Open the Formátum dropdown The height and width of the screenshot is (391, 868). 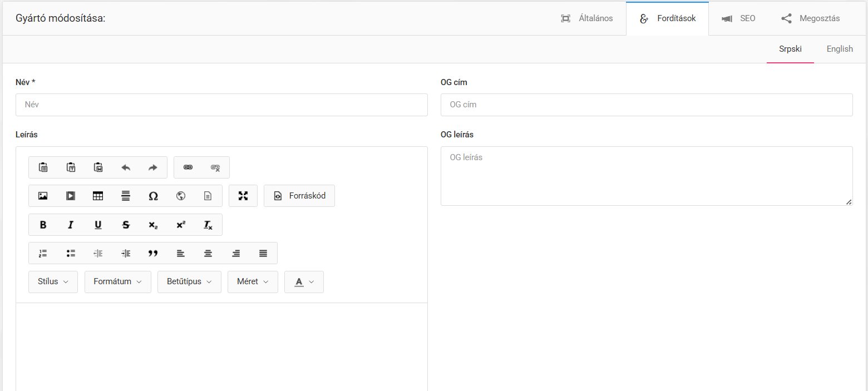click(x=117, y=281)
